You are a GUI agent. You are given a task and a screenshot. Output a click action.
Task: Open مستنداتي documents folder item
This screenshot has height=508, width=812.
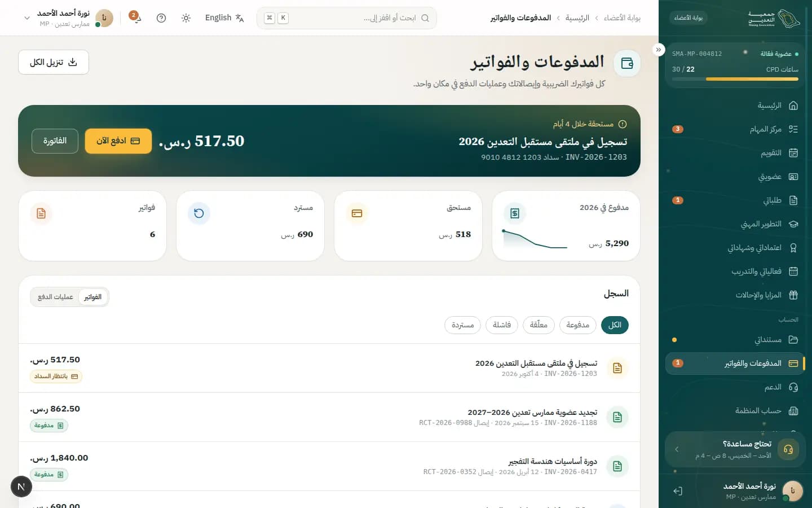click(735, 340)
